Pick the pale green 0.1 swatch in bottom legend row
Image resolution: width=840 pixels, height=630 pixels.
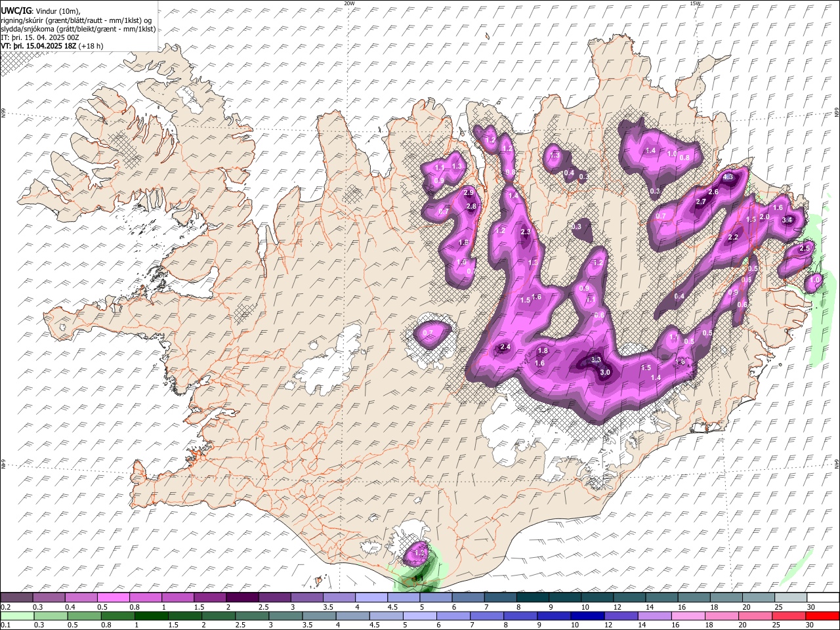16,616
